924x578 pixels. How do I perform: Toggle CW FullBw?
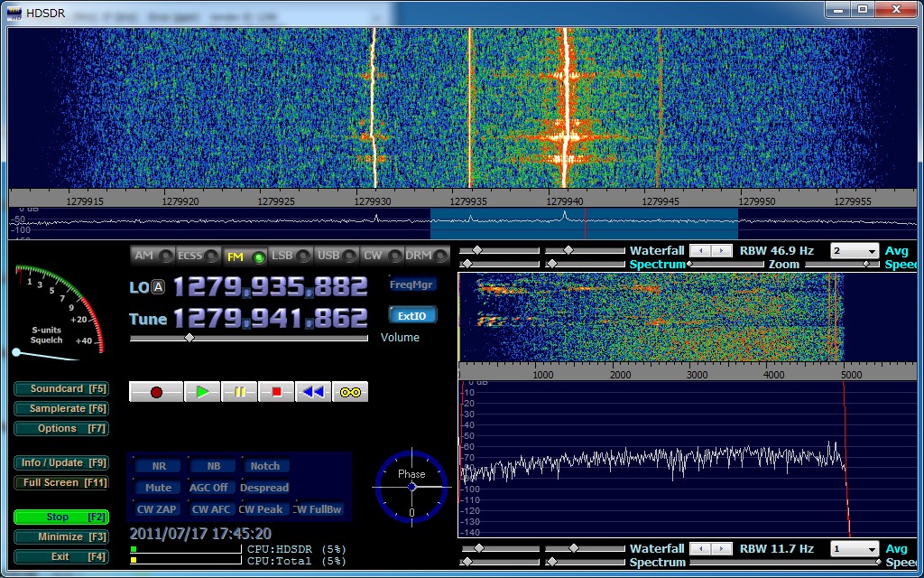318,509
